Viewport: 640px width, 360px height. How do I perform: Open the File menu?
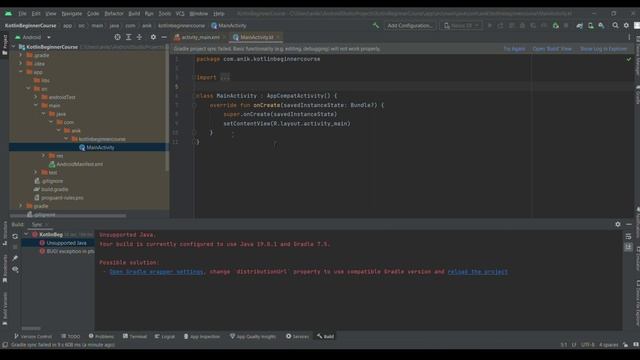[x=22, y=13]
